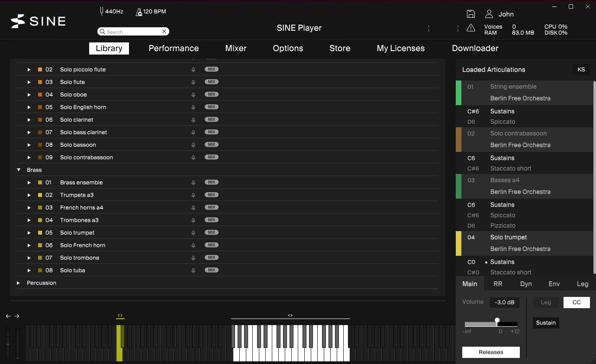Toggle MIX for Trombones a3

pos(212,220)
